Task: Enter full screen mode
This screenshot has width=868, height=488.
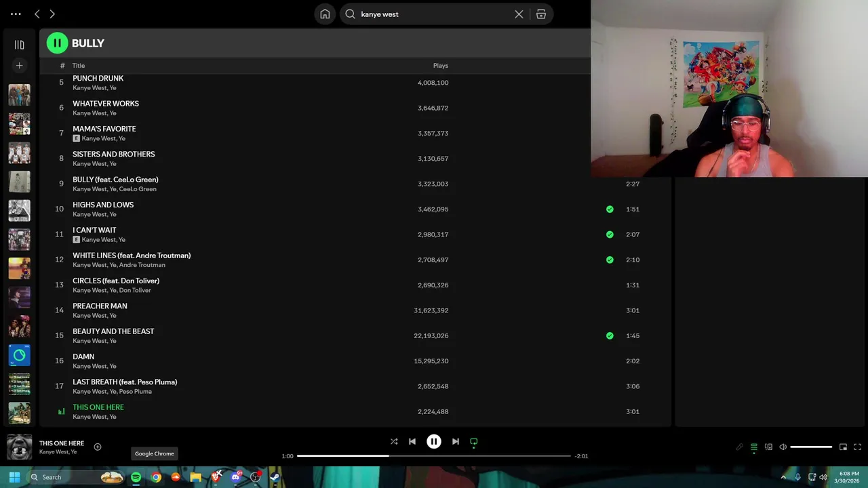Action: click(858, 447)
